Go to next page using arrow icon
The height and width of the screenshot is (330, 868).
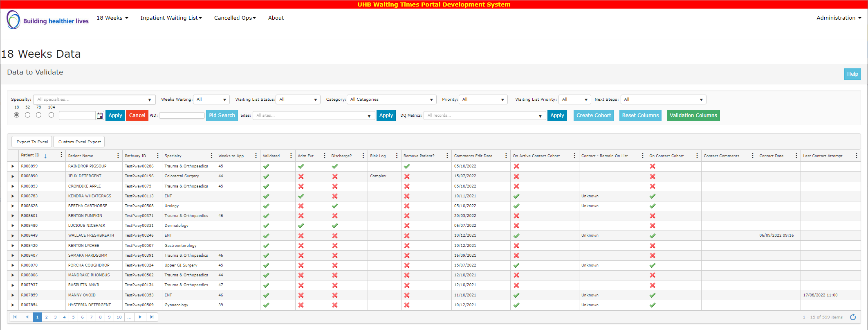140,317
